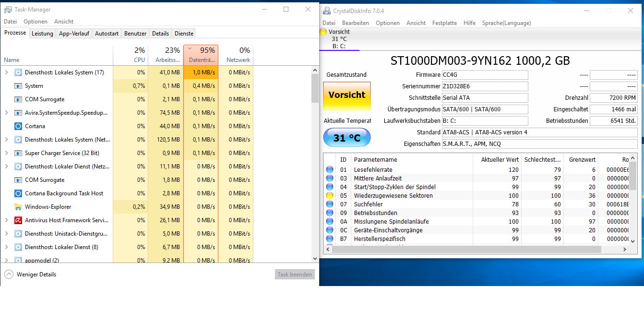
Task: Click the yellow Vorsicht disk status circle
Action: 323,32
